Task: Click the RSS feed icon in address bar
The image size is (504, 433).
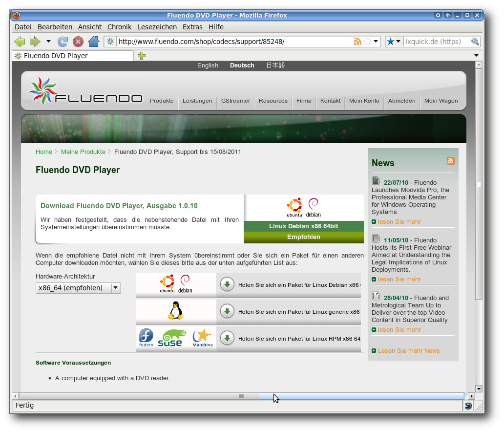Action: coord(357,42)
